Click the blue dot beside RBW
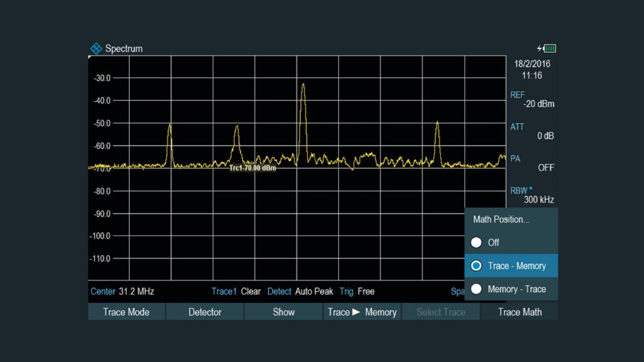 click(531, 187)
